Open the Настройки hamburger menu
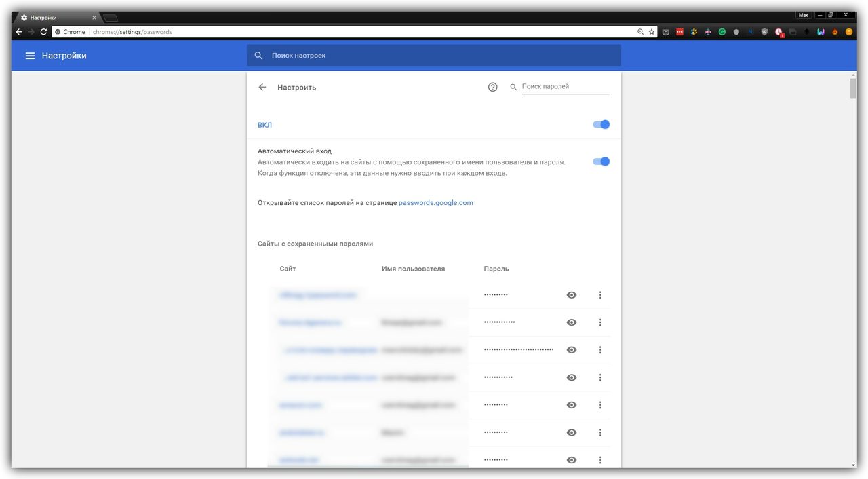The image size is (868, 479). tap(30, 56)
